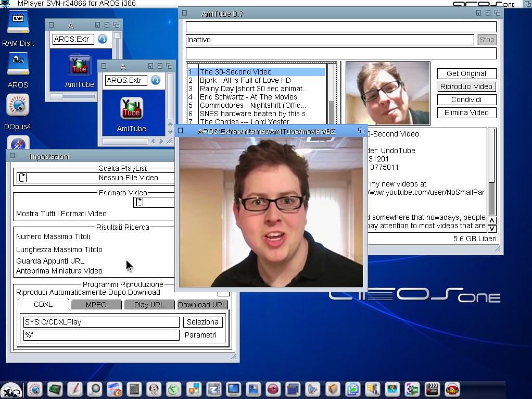This screenshot has height=399, width=532.
Task: Open the notepad with pencil dock icon
Action: point(74,389)
